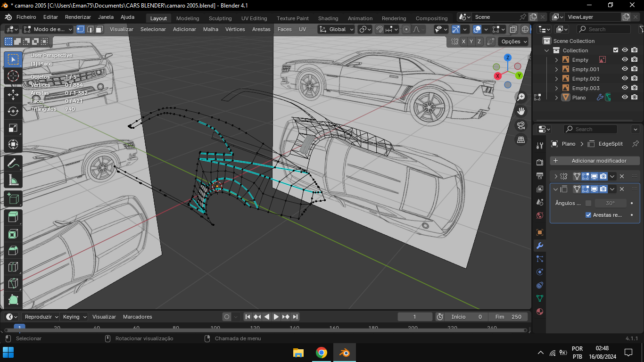
Task: Remove the EdgeSplit modifier
Action: coord(622,189)
